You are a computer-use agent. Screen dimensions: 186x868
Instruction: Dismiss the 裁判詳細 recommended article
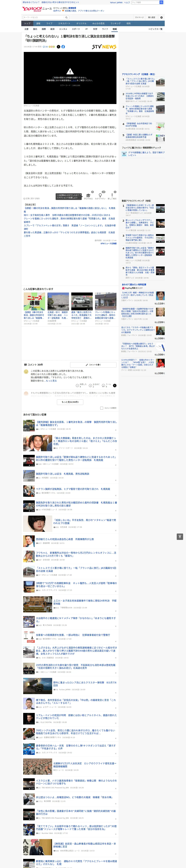[x=116, y=430]
